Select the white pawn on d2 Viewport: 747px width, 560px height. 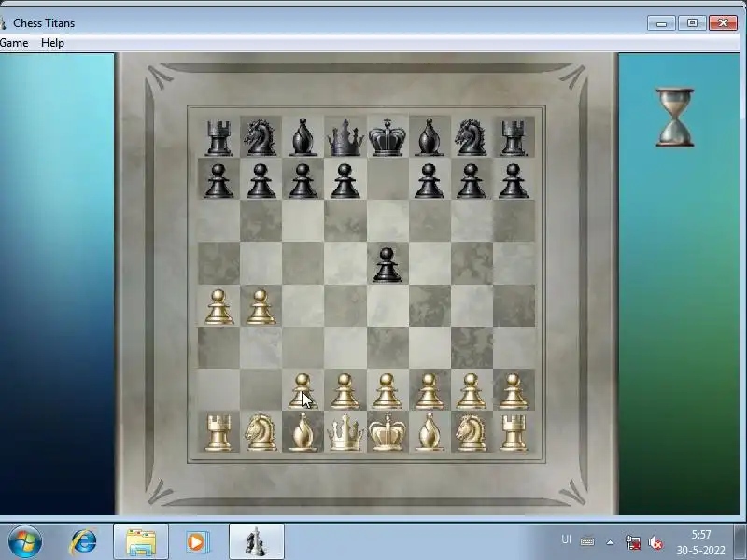(345, 391)
